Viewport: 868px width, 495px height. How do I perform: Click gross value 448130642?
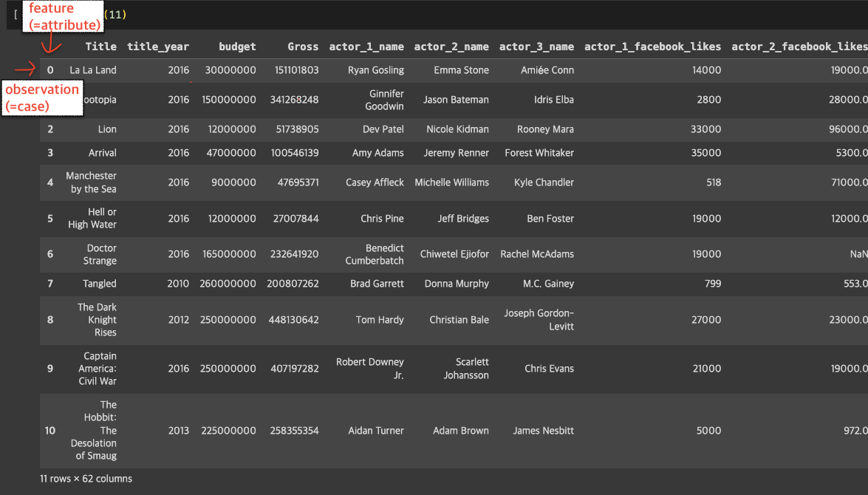pyautogui.click(x=293, y=319)
